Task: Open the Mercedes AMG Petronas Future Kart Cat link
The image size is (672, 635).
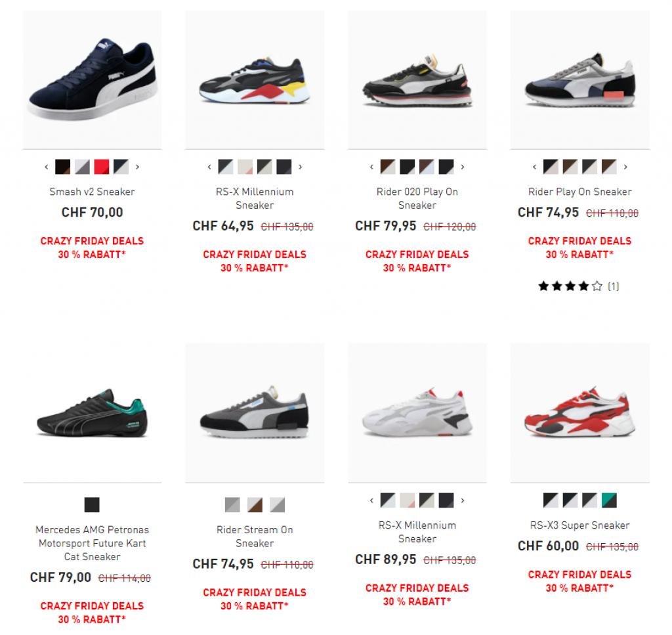Action: [92, 543]
